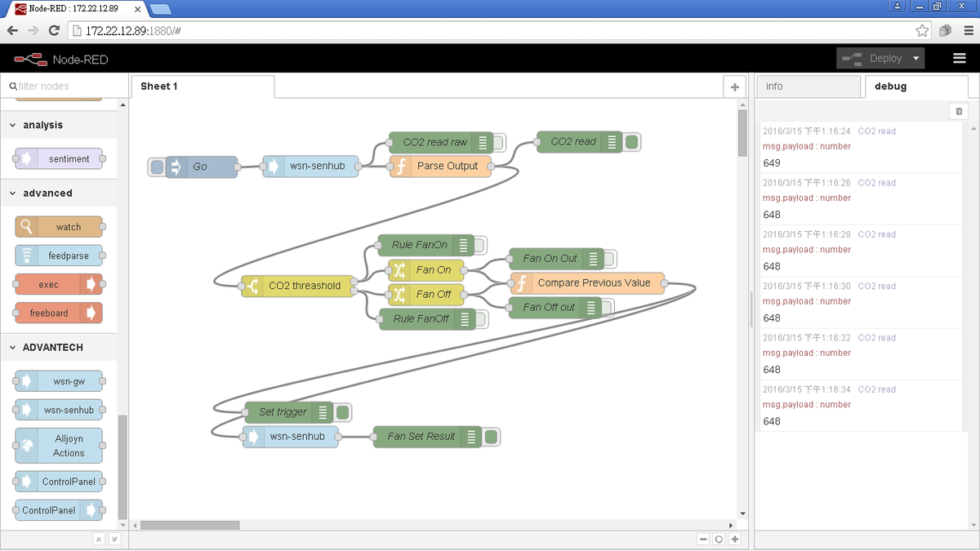This screenshot has height=551, width=980.
Task: Switch to the info sidebar tab
Action: (807, 87)
